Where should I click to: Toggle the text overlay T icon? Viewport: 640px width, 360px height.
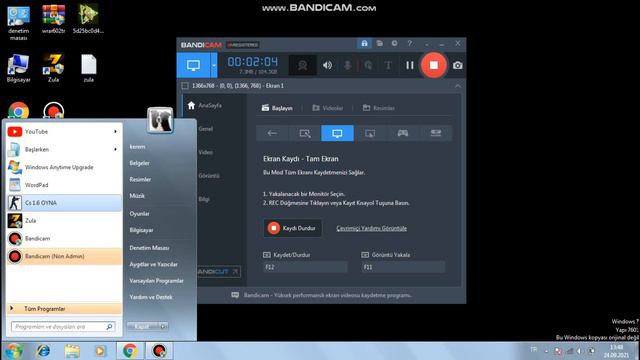[x=388, y=65]
